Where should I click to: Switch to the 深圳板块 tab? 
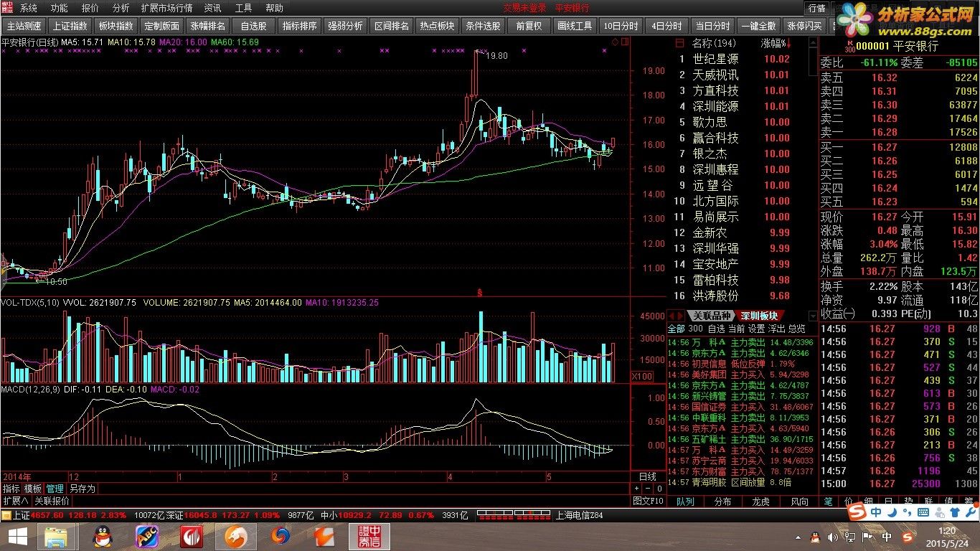coord(758,316)
